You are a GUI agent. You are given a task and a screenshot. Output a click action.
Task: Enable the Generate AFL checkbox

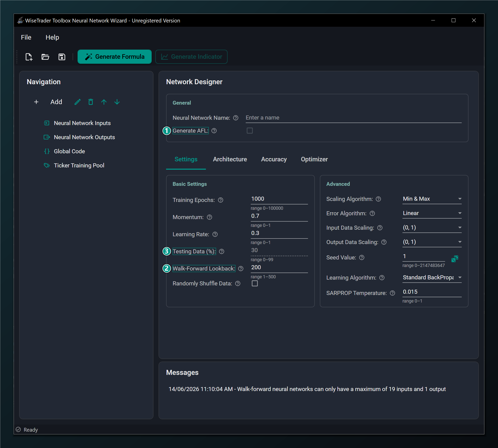point(250,131)
